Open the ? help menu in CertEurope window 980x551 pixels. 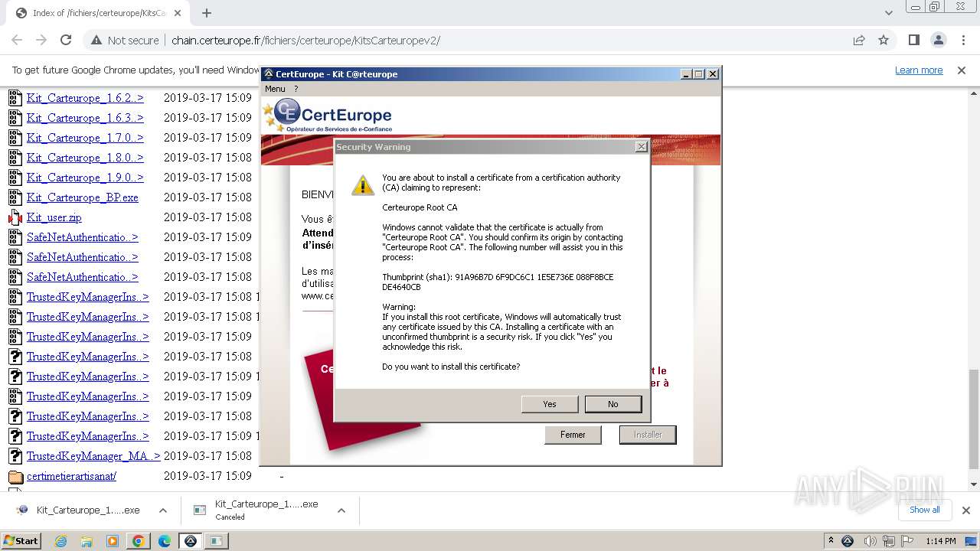pos(296,89)
